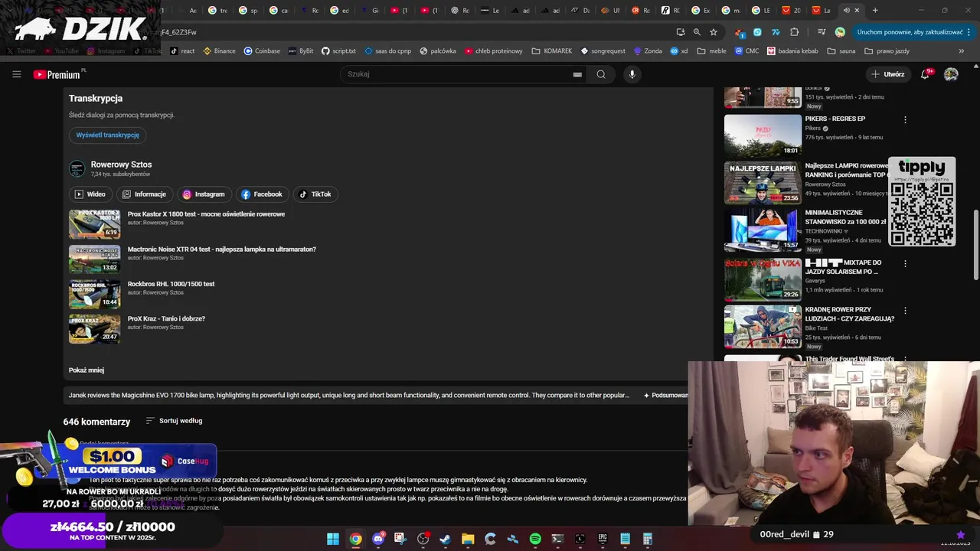
Task: Open MINIMALISTYCZNE STANOWISKO za 100 000 zł video
Action: 845,217
